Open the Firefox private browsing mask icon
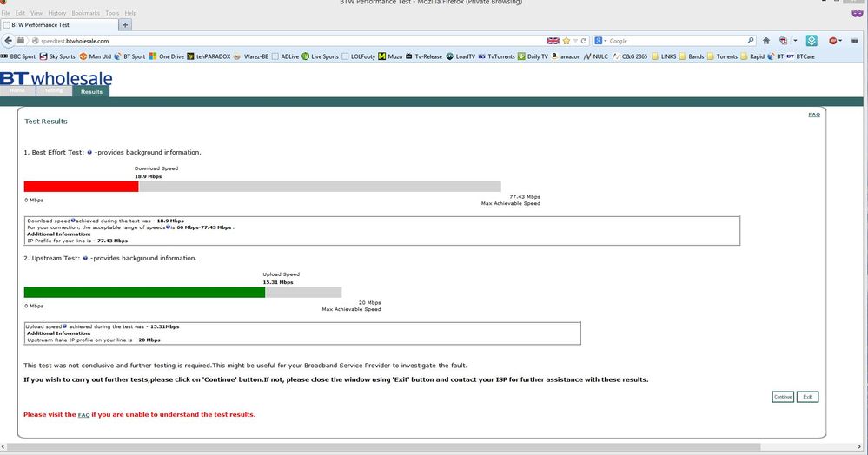The image size is (868, 455). pos(858,13)
